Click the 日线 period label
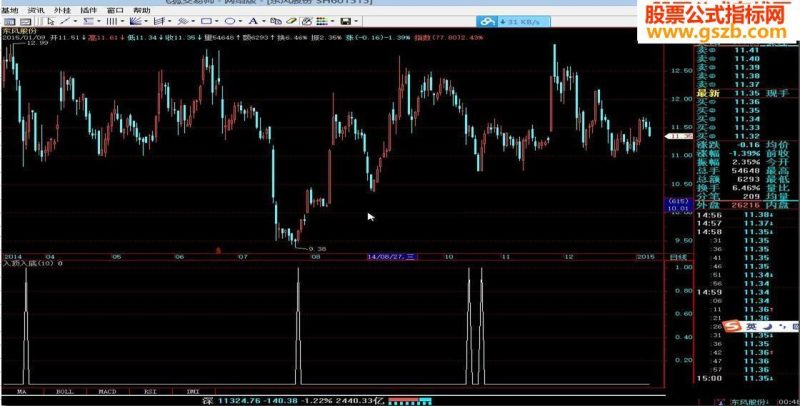This screenshot has height=406, width=800. 673,257
